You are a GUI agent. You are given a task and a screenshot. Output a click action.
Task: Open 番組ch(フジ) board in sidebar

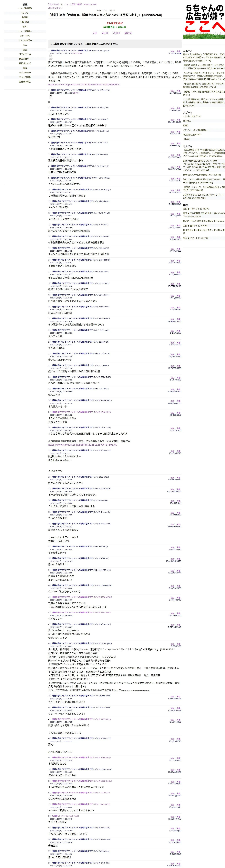tap(25, 63)
